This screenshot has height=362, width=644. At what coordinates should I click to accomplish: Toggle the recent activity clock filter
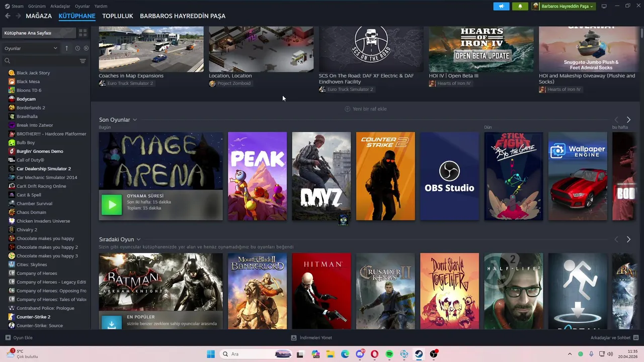[77, 48]
